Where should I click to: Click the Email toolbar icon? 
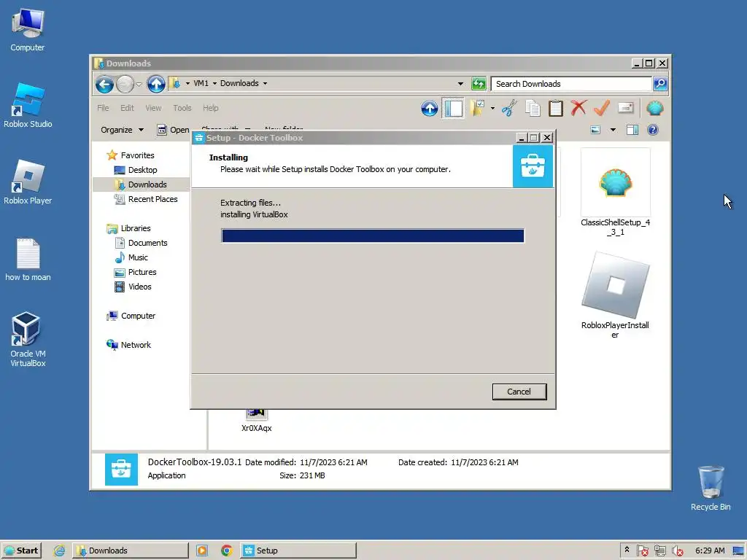coord(625,108)
